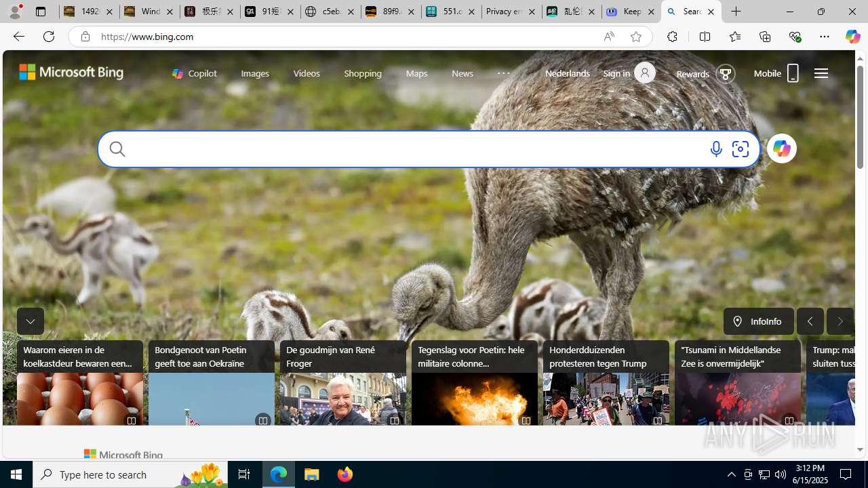Open the Shopping tab
Image resolution: width=868 pixels, height=488 pixels.
pos(363,73)
